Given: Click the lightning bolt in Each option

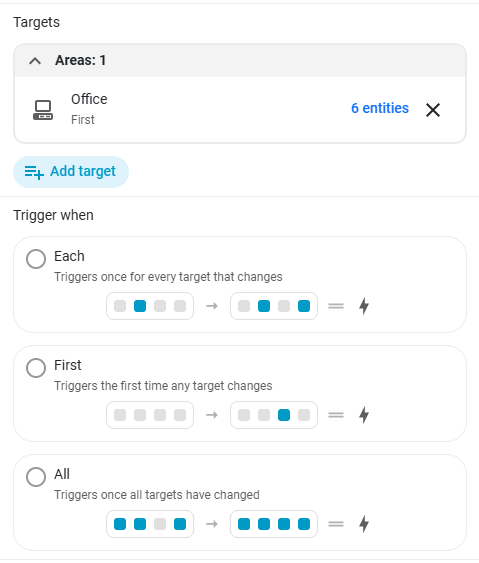Looking at the screenshot, I should (364, 306).
